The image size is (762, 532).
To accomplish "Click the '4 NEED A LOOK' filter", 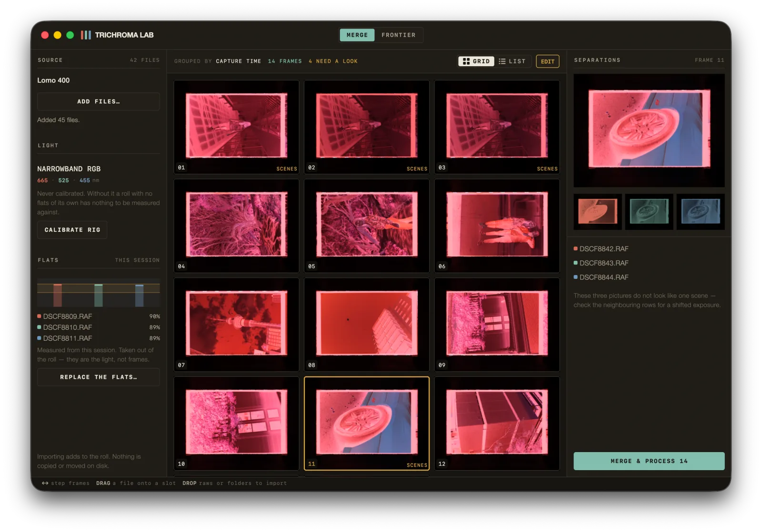I will click(333, 61).
